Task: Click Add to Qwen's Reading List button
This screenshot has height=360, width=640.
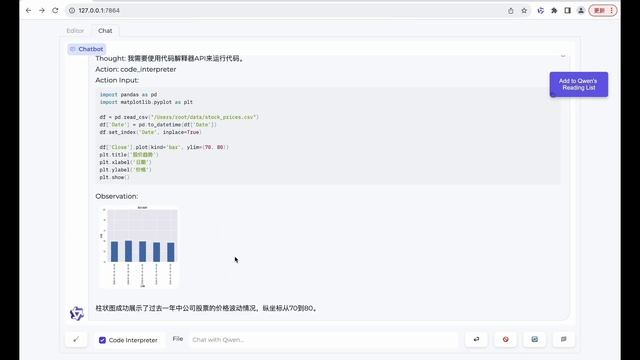Action: tap(578, 84)
